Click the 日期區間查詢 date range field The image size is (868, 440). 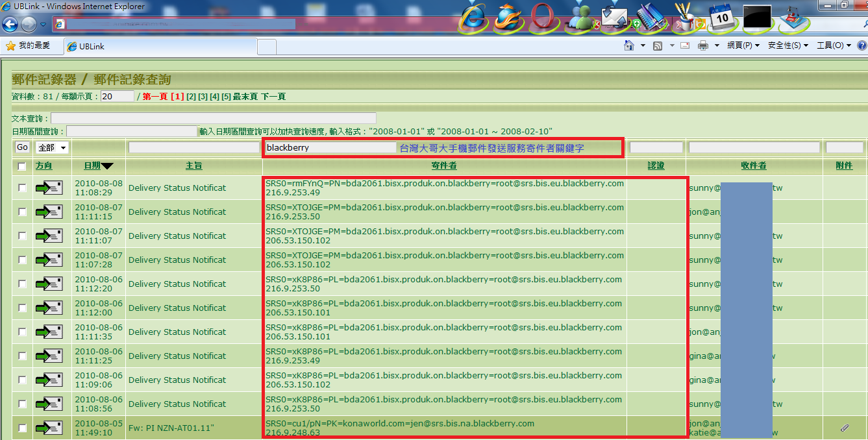pyautogui.click(x=132, y=131)
